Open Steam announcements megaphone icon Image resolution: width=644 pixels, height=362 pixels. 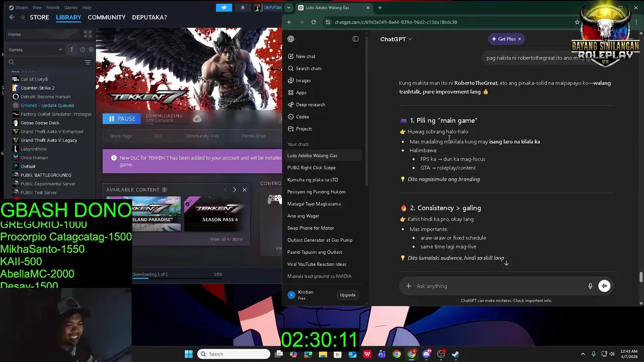point(224,8)
